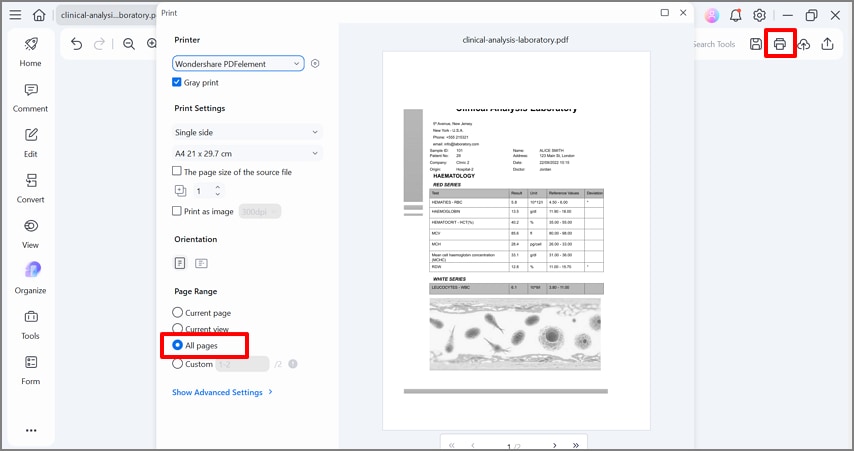Select the Current page radio button

pyautogui.click(x=177, y=312)
